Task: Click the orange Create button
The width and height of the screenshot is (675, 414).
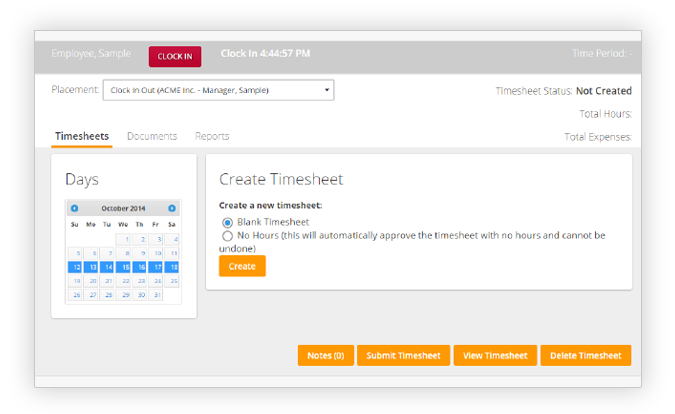Action: point(242,267)
